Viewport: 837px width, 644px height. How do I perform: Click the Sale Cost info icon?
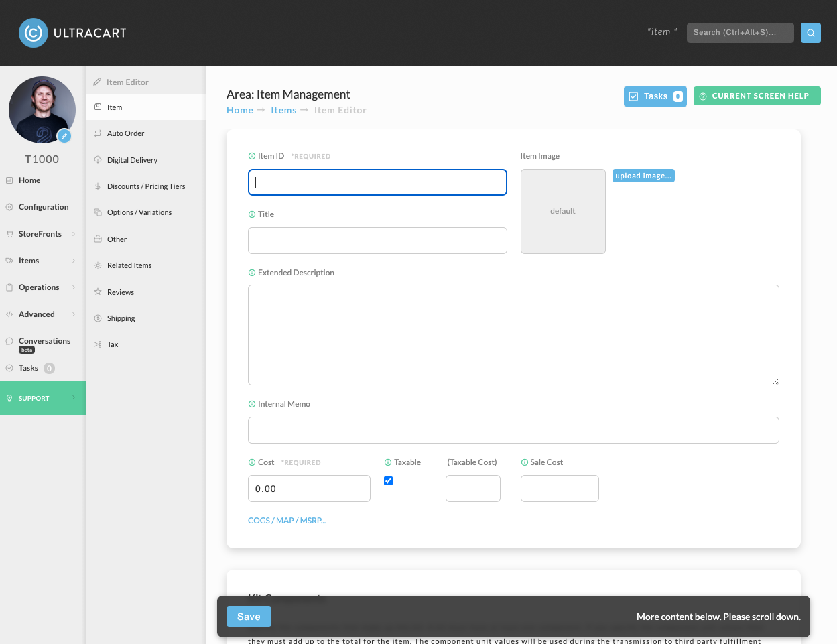(525, 462)
